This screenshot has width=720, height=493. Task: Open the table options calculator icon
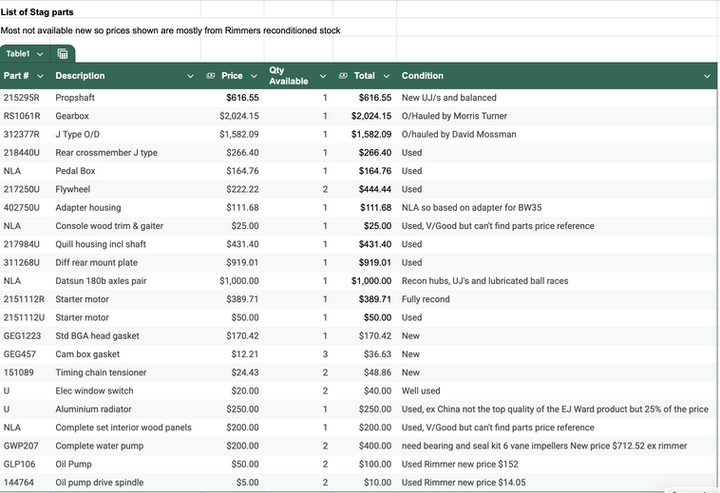click(62, 54)
